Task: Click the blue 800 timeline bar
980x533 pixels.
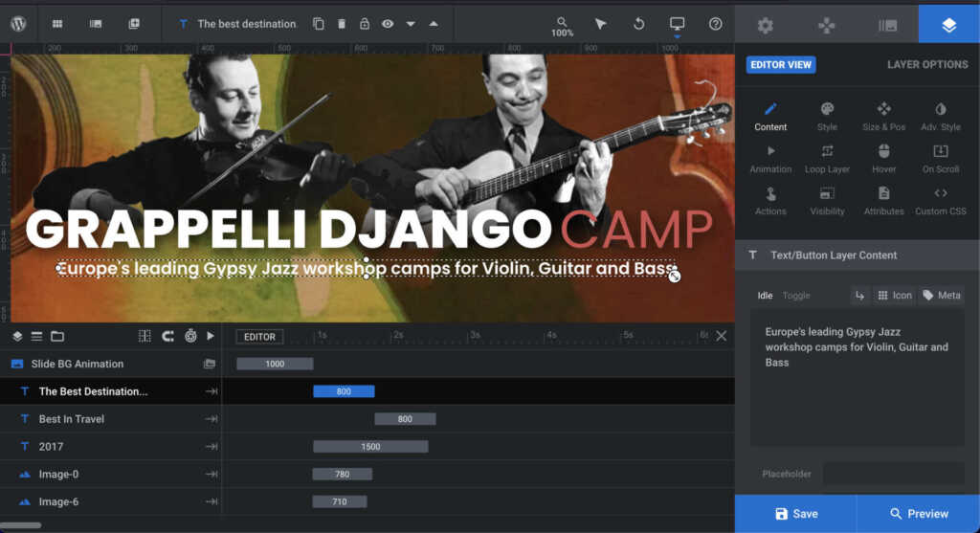Action: 344,391
